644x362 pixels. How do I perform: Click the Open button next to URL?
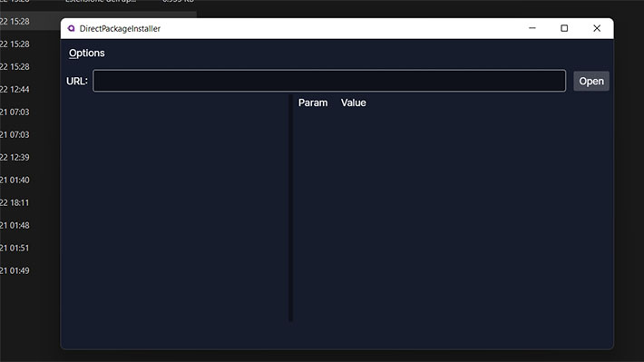(591, 81)
